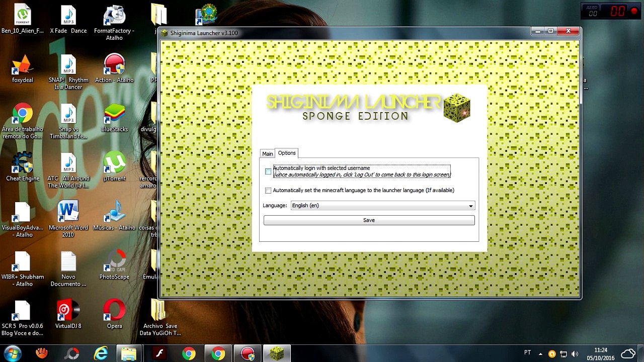The image size is (644, 362).
Task: Close the Shiginima Launcher window
Action: click(568, 31)
